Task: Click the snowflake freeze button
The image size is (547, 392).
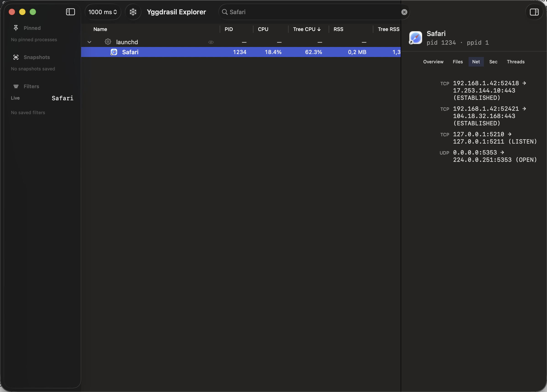Action: pos(133,12)
